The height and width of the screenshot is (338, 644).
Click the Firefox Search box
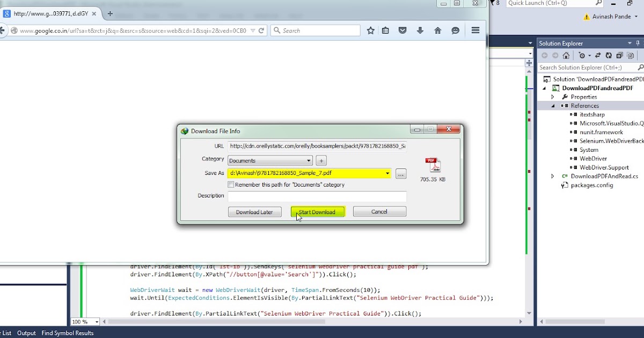[315, 31]
